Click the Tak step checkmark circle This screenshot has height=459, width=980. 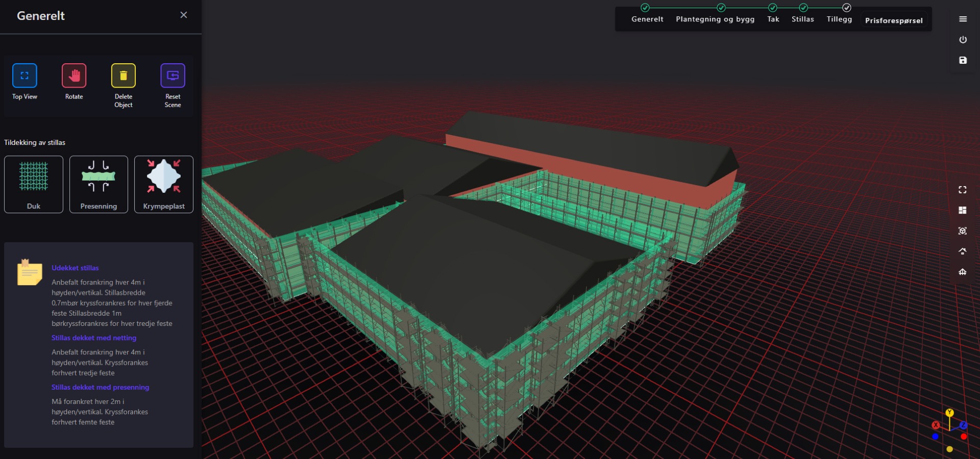773,7
